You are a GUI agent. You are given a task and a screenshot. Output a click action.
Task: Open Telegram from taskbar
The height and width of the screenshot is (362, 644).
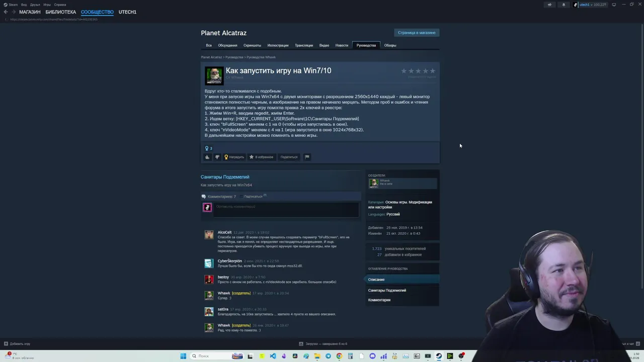pyautogui.click(x=328, y=356)
